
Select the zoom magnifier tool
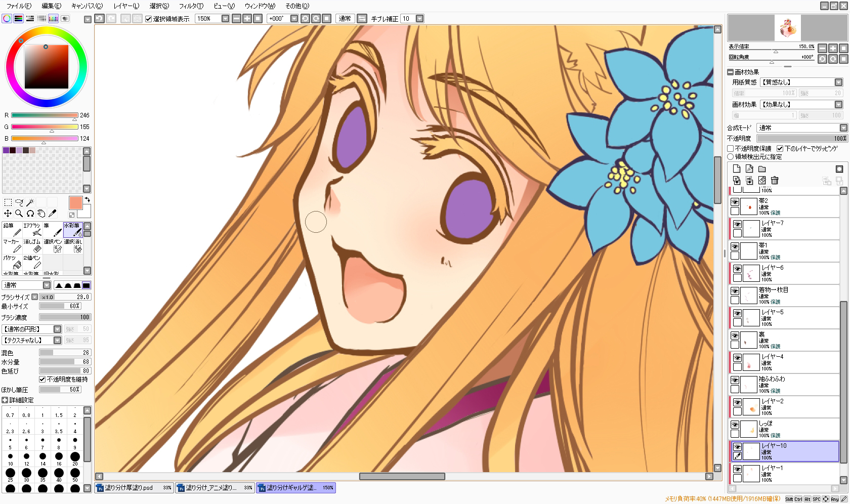(x=19, y=214)
